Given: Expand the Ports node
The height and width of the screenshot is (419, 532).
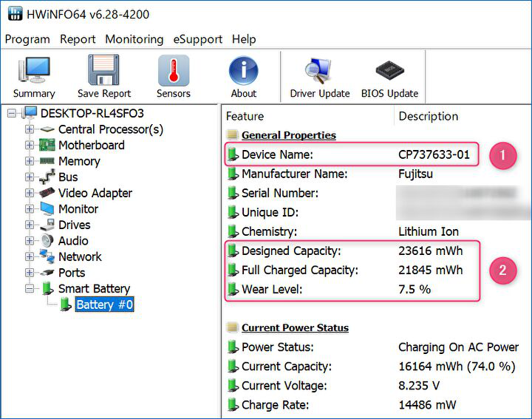Looking at the screenshot, I should pyautogui.click(x=30, y=273).
